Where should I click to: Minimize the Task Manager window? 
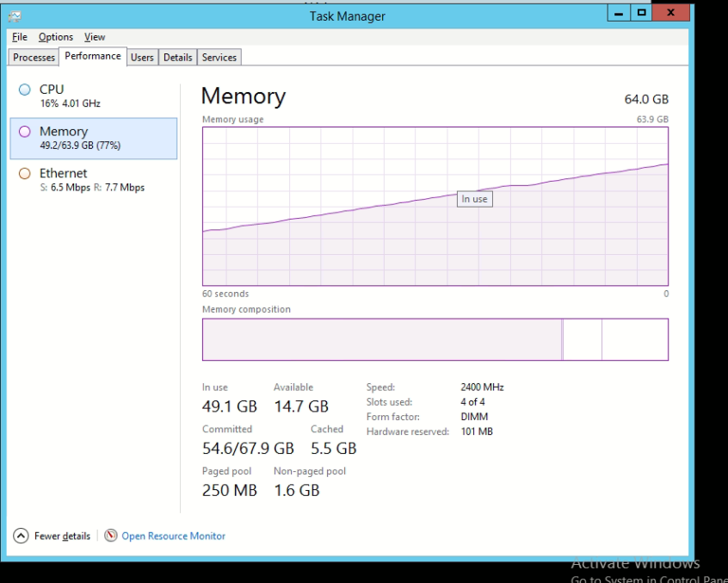tap(619, 13)
